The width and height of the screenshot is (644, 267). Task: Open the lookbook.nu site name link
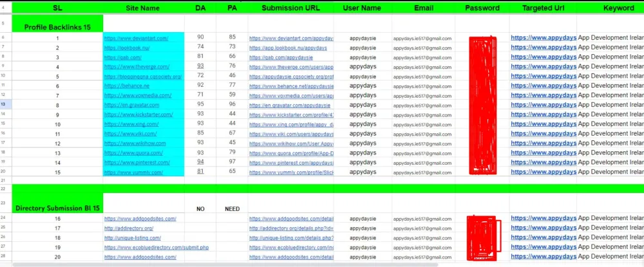coord(126,48)
